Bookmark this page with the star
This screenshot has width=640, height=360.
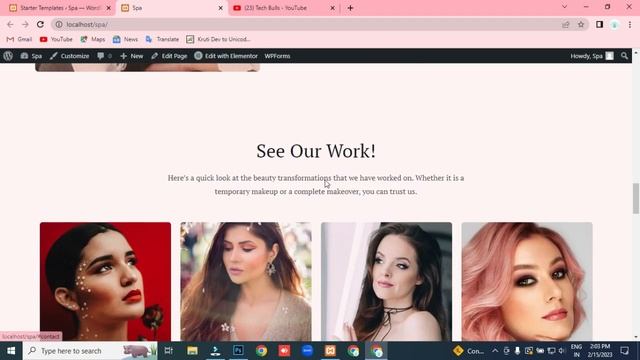coord(581,24)
